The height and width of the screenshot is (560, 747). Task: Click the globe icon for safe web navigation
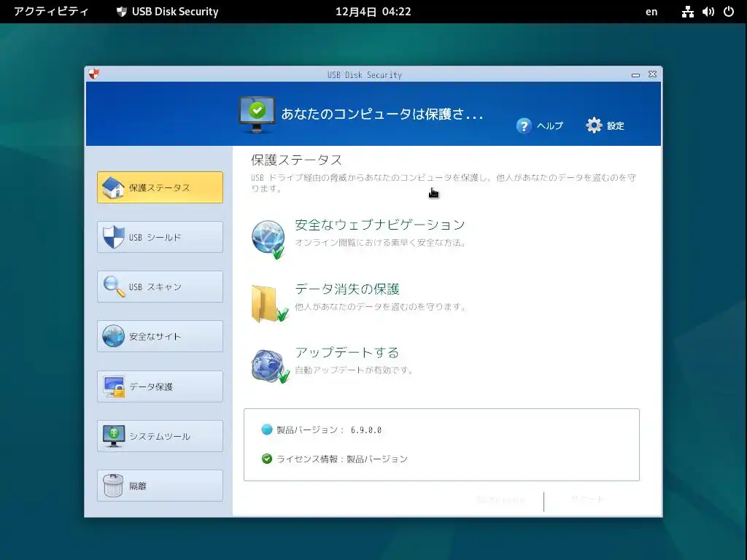pyautogui.click(x=268, y=239)
